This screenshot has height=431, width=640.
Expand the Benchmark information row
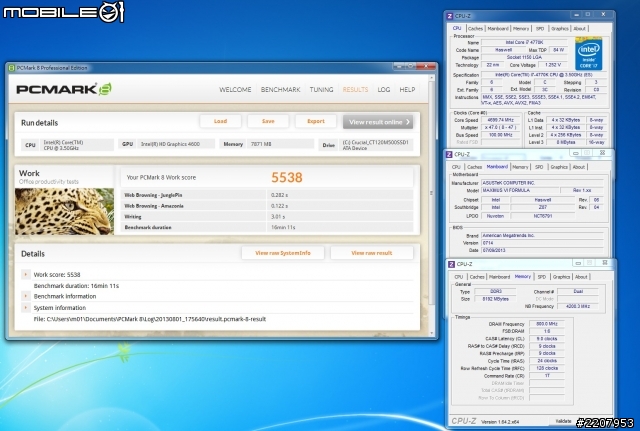[x=26, y=296]
